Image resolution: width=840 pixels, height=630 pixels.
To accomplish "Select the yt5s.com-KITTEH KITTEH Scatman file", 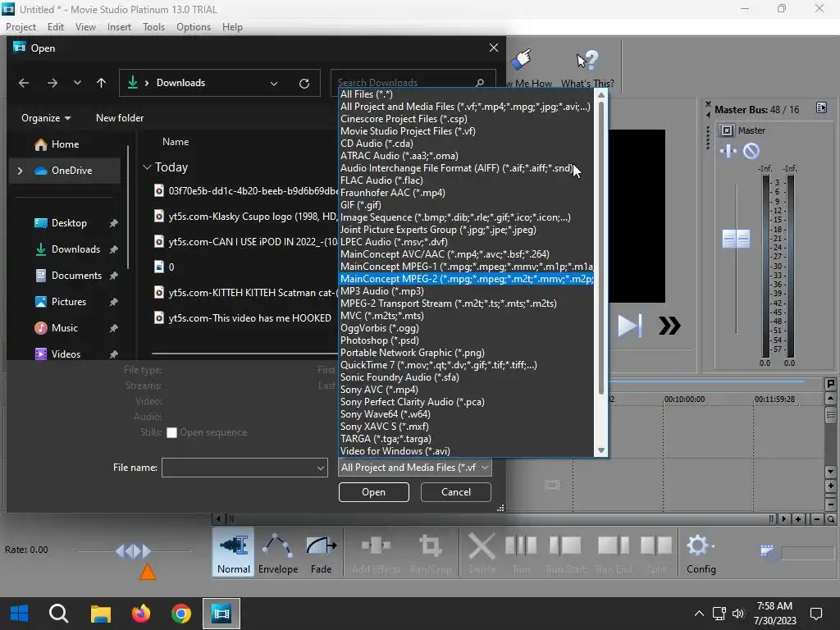I will [245, 293].
